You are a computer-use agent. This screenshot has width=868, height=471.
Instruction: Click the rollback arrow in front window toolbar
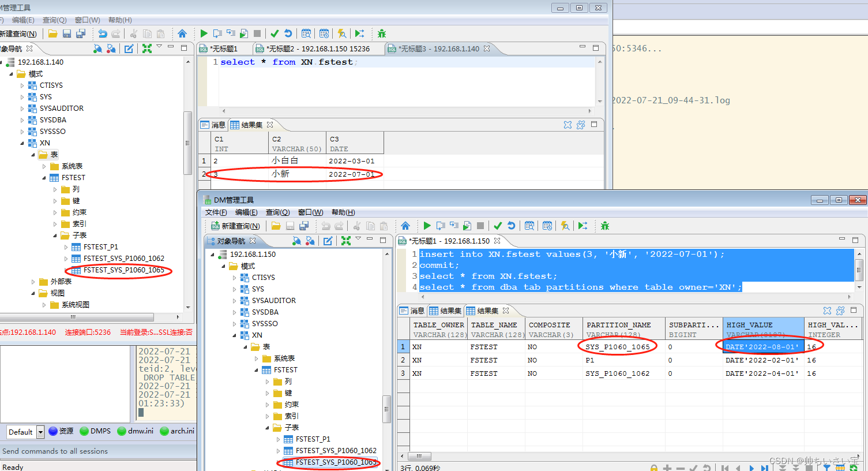click(x=511, y=226)
